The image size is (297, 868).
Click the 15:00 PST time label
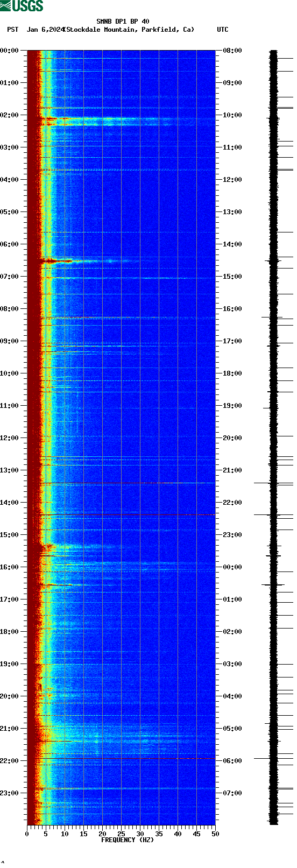(x=10, y=535)
